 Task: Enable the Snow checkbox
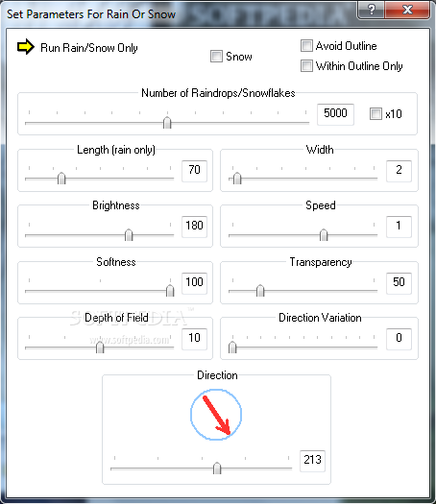coord(216,57)
